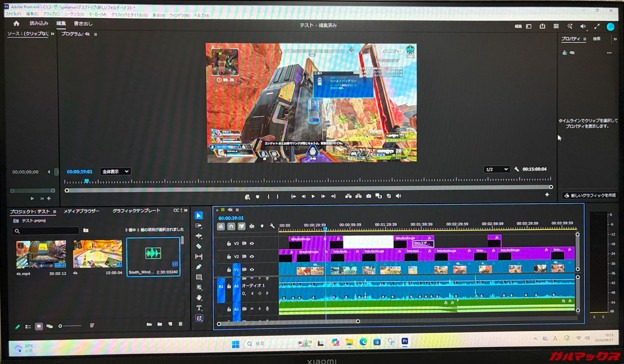Select the Slip tool

click(199, 256)
